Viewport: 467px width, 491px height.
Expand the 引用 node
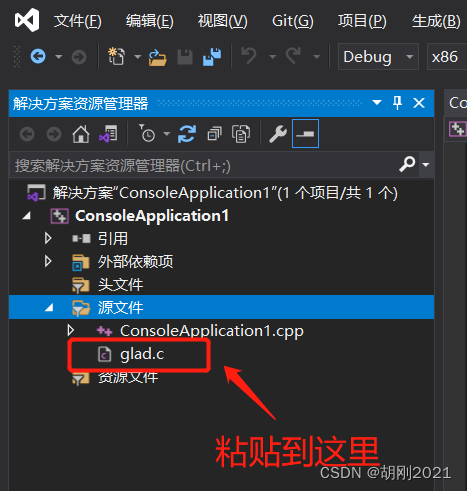click(48, 238)
